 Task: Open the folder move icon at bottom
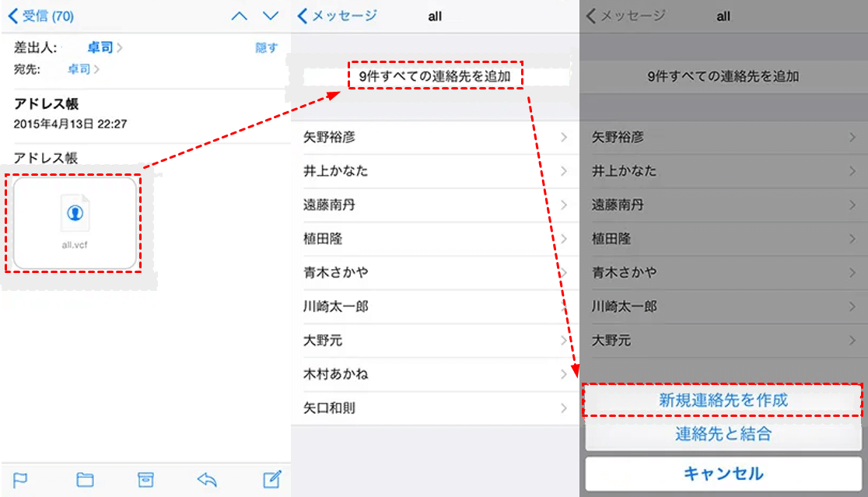coord(84,481)
